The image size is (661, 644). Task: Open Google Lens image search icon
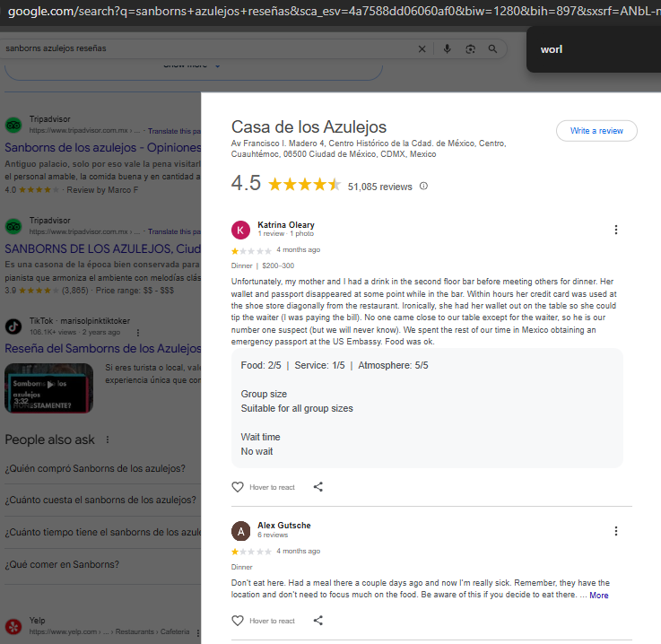point(470,49)
